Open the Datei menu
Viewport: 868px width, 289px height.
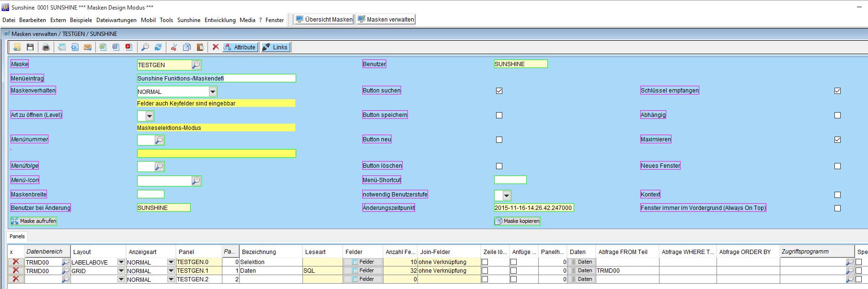pyautogui.click(x=9, y=20)
